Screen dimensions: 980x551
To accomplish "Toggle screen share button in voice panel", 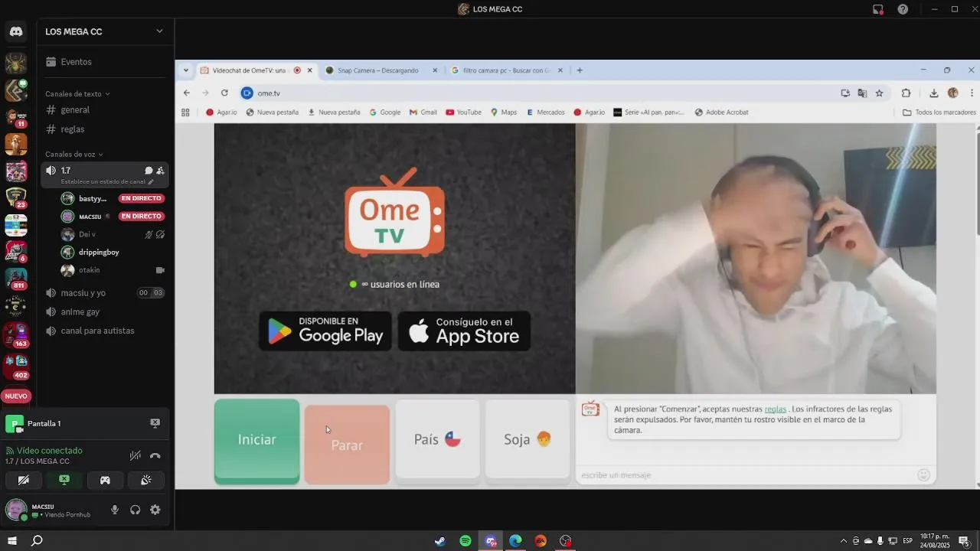I will pyautogui.click(x=64, y=480).
